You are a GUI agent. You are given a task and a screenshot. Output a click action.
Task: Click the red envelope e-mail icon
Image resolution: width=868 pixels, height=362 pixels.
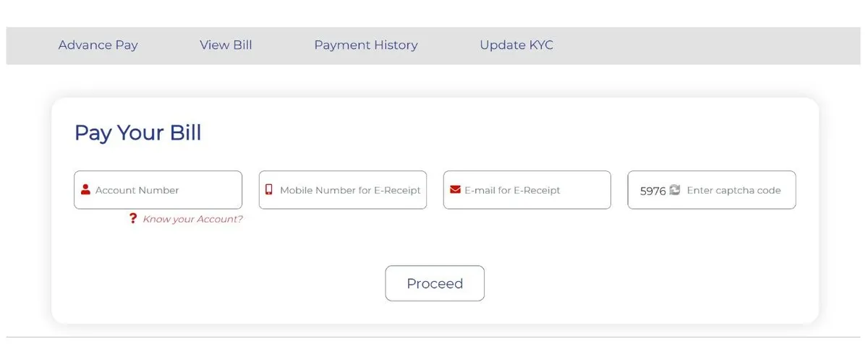[x=455, y=190]
